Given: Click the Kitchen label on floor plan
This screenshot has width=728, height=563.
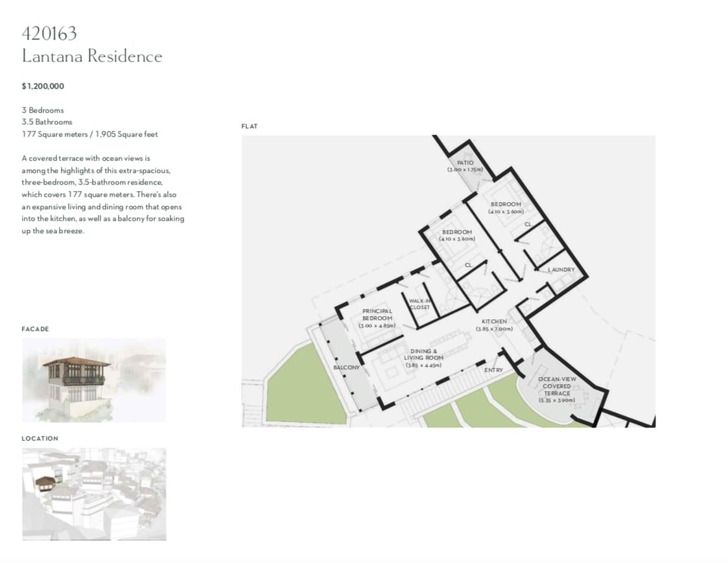Looking at the screenshot, I should [494, 321].
